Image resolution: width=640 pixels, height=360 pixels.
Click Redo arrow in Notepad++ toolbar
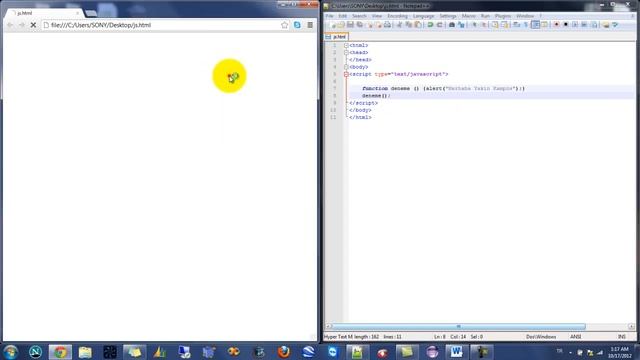pos(440,25)
